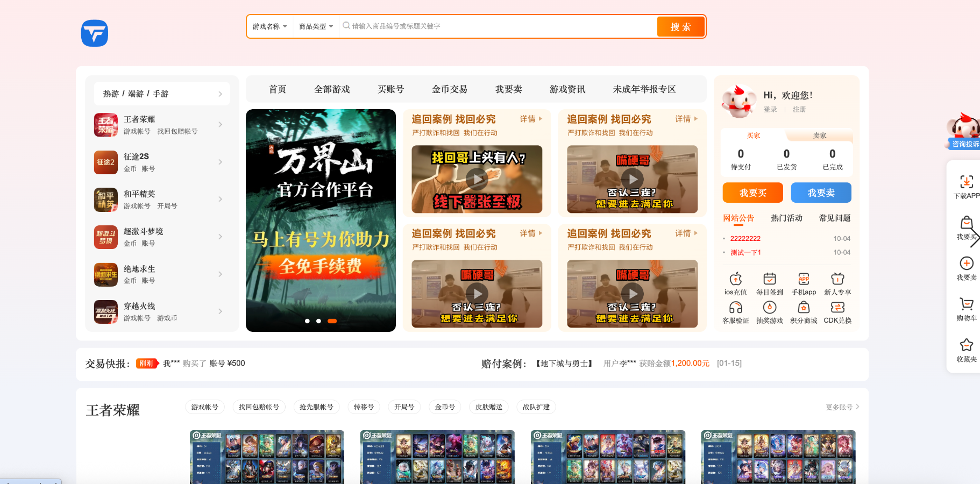This screenshot has width=980, height=484.
Task: Open the 抽奖游戏 lottery icon
Action: [770, 312]
